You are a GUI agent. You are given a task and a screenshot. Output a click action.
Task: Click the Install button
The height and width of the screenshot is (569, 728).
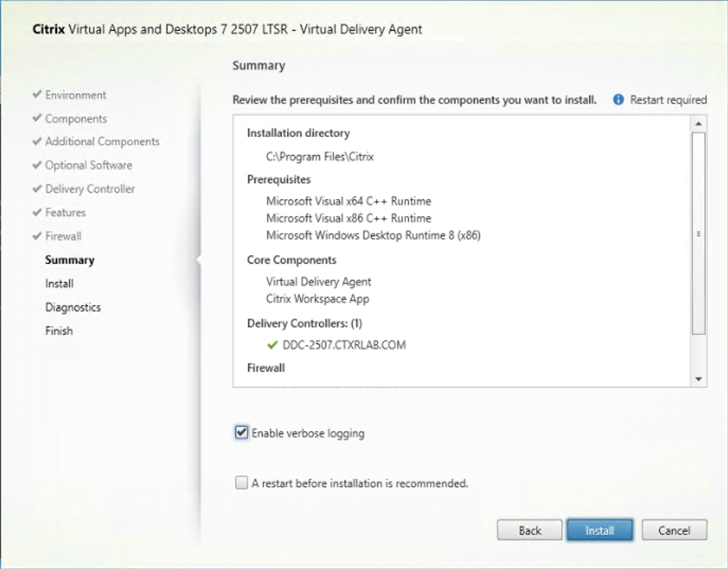pos(599,530)
